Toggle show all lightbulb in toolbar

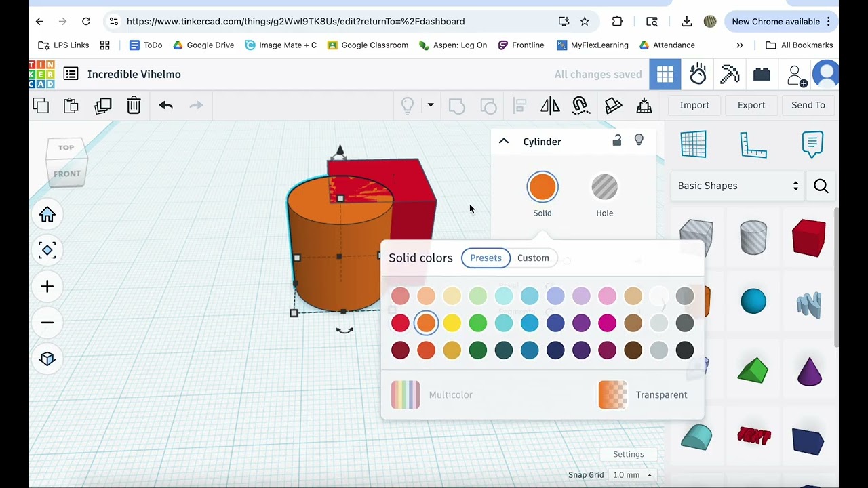click(408, 105)
